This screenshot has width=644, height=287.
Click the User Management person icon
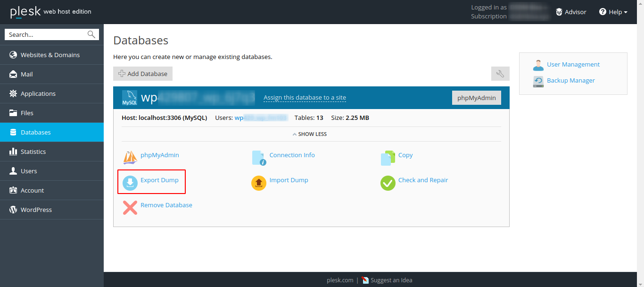[x=538, y=64]
